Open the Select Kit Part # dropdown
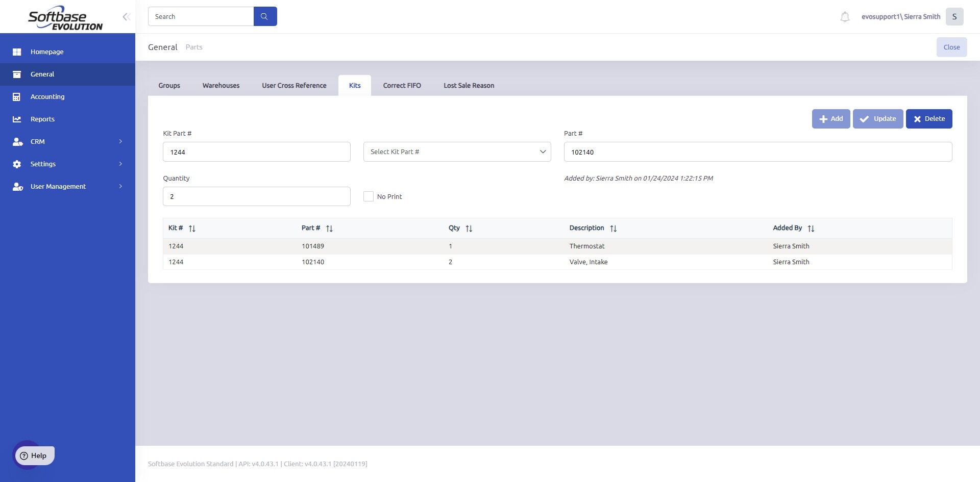Image resolution: width=980 pixels, height=482 pixels. click(x=457, y=152)
